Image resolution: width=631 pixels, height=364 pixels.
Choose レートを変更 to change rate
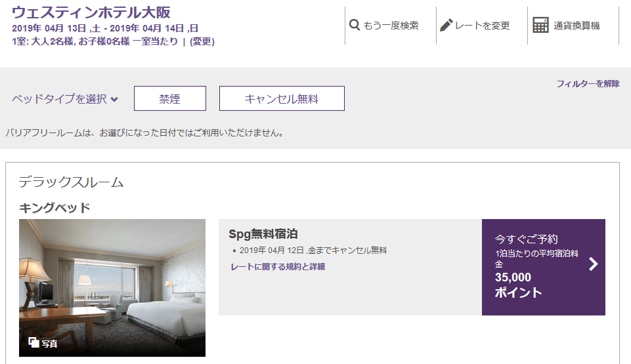click(x=483, y=26)
